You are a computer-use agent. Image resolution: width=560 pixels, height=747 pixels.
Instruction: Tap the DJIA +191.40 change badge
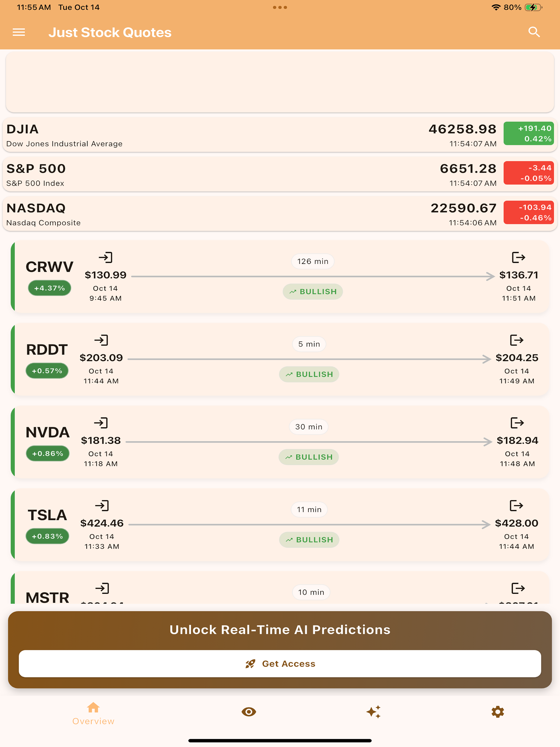(529, 133)
